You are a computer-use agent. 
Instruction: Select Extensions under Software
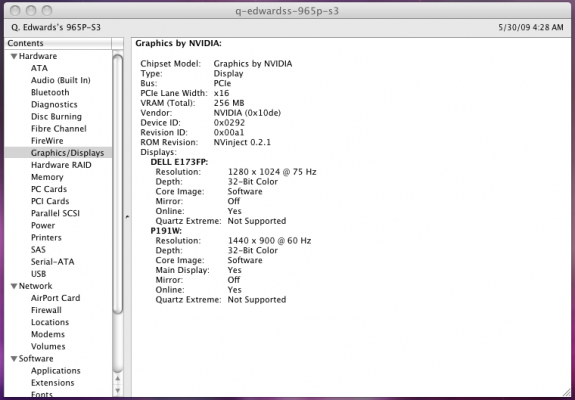coord(52,383)
